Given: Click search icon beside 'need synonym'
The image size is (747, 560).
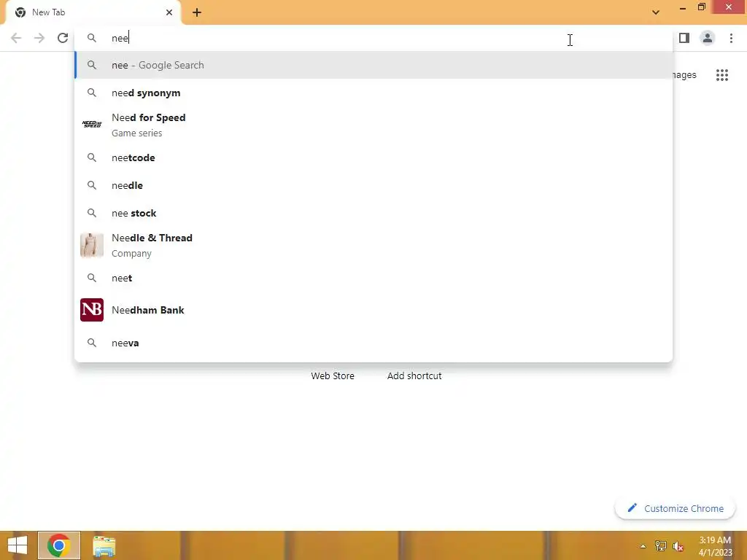Looking at the screenshot, I should coord(92,93).
